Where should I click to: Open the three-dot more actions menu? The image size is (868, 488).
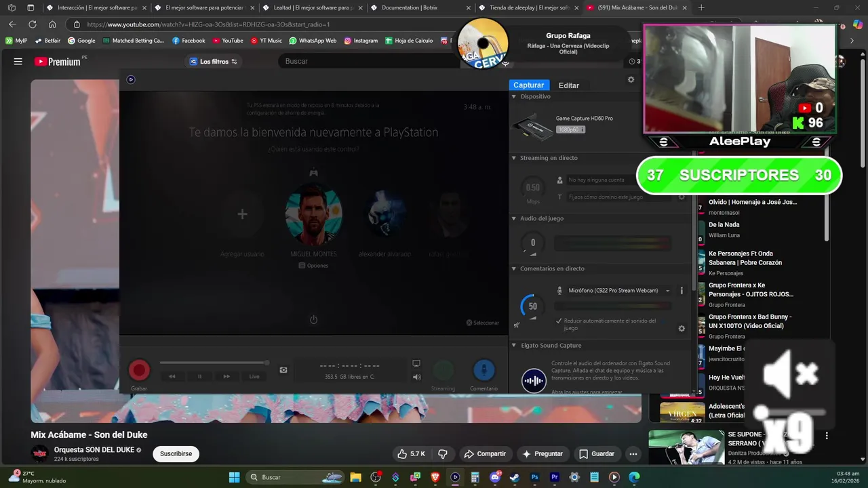tap(633, 454)
